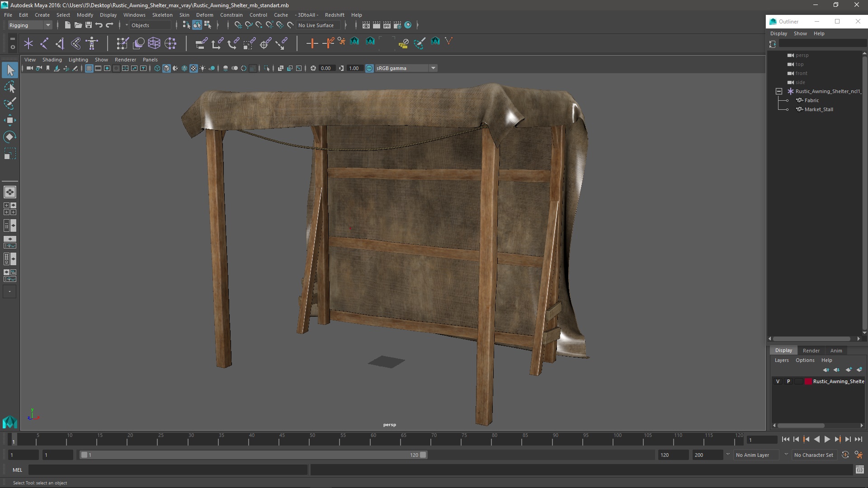
Task: Switch to the Render layer tab
Action: 811,351
